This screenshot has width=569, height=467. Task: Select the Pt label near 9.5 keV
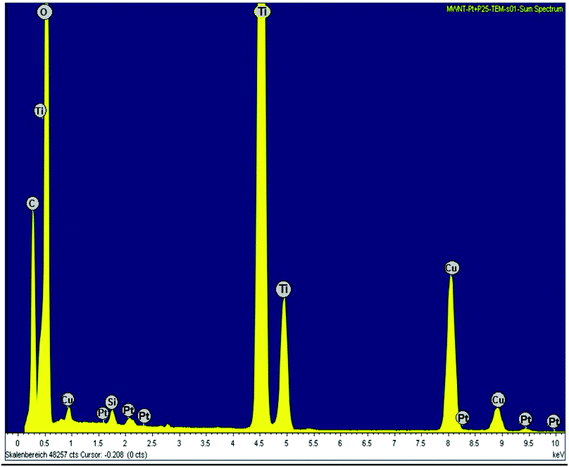[x=525, y=419]
